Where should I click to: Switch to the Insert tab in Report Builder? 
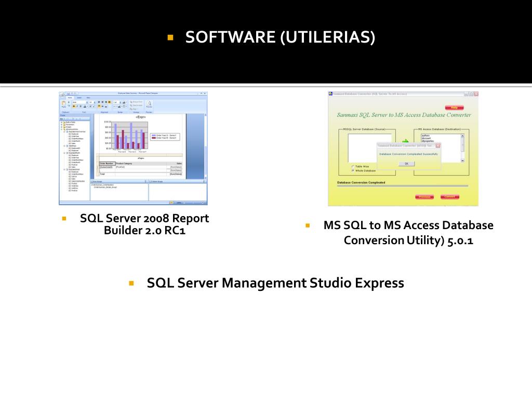click(x=79, y=98)
